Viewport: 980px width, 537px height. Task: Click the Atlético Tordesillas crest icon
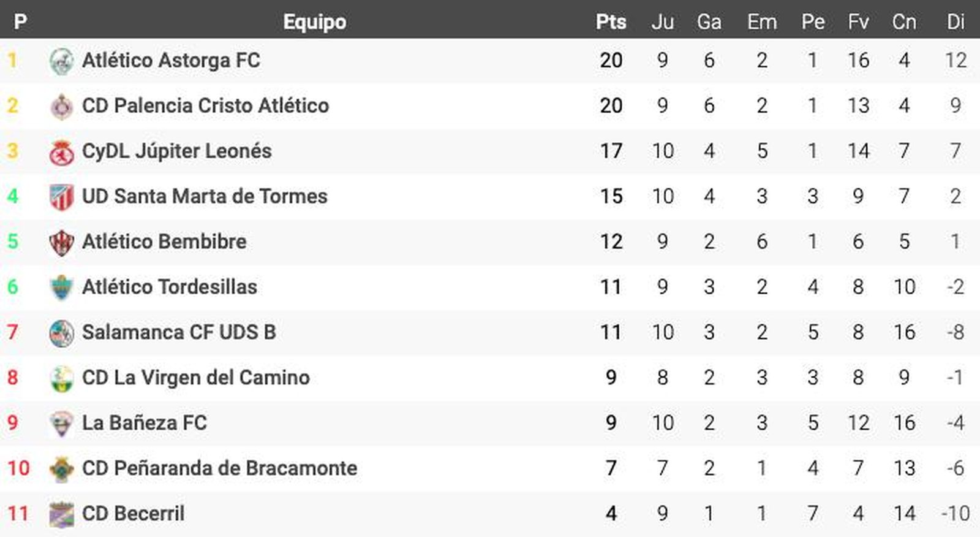(61, 288)
